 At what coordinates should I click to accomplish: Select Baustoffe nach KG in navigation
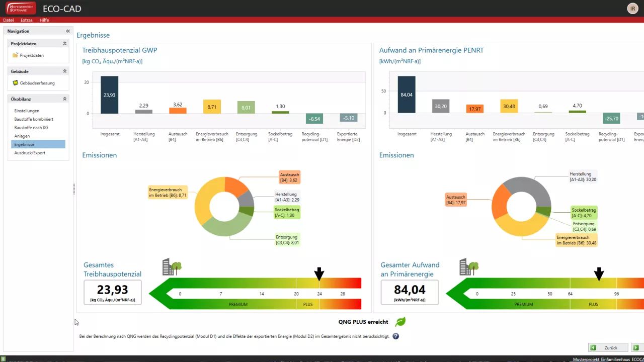pyautogui.click(x=31, y=128)
